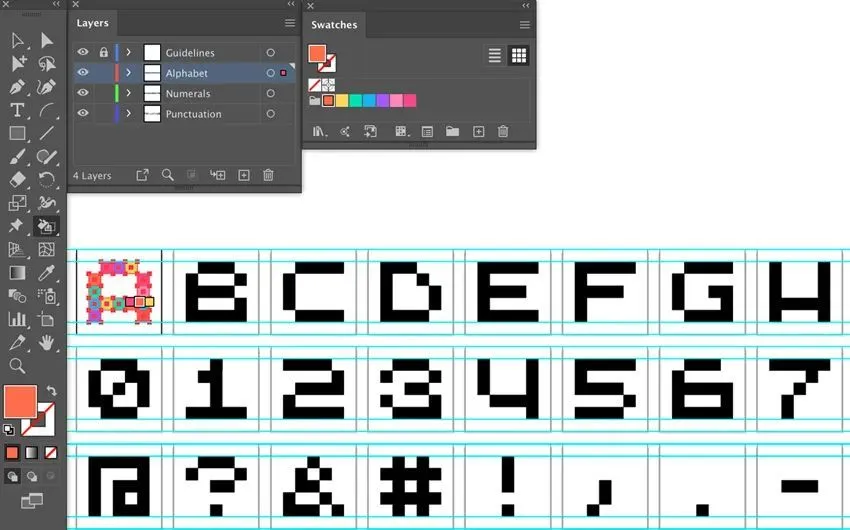The image size is (850, 530).
Task: Select the Symbol Sprayer tool
Action: click(x=47, y=296)
